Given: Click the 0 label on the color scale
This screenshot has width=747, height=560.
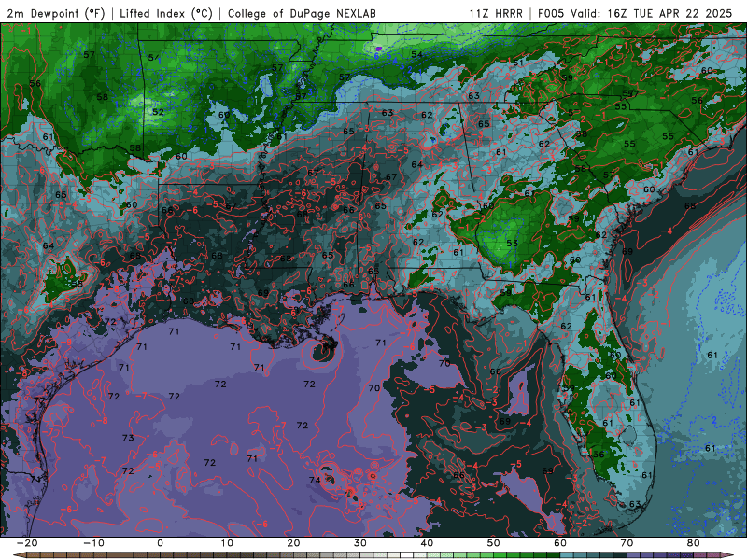Looking at the screenshot, I should [x=160, y=543].
